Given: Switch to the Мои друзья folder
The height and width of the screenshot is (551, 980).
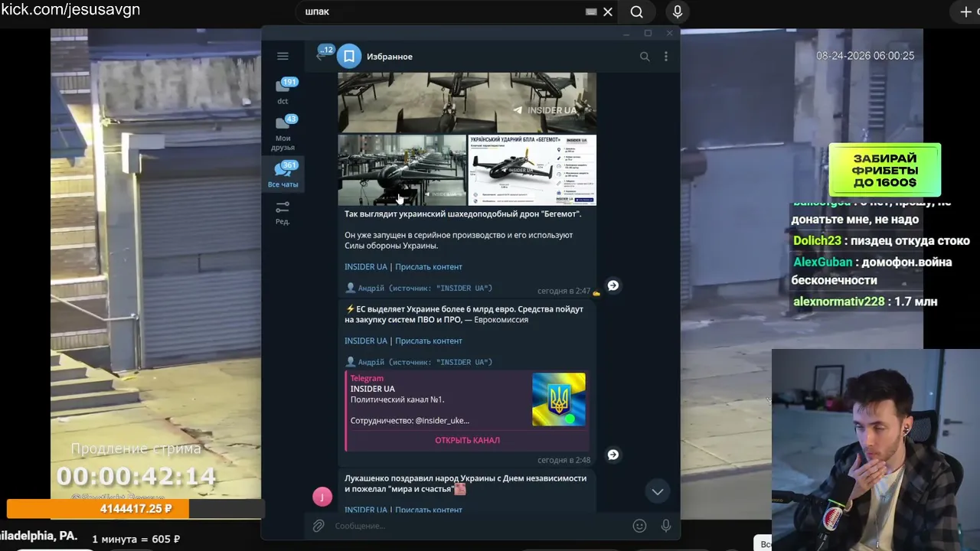Looking at the screenshot, I should (283, 133).
